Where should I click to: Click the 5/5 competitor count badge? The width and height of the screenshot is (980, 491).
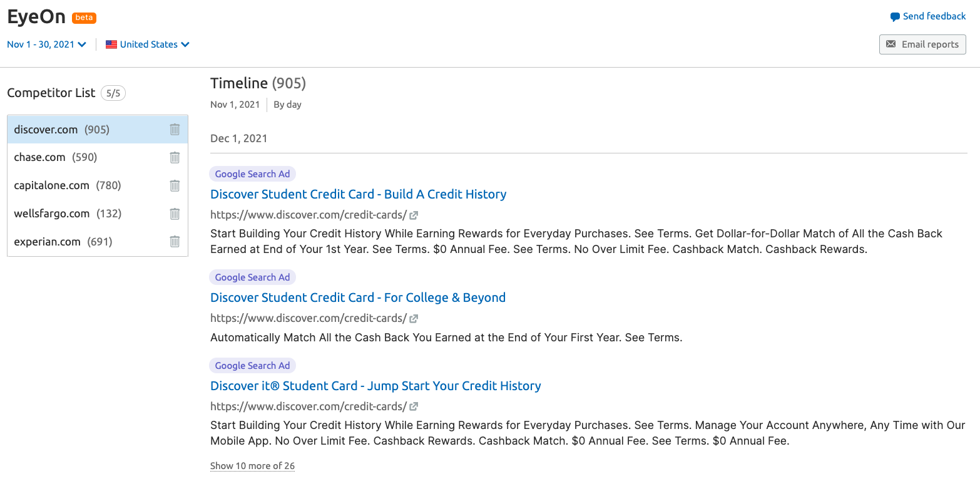(113, 93)
